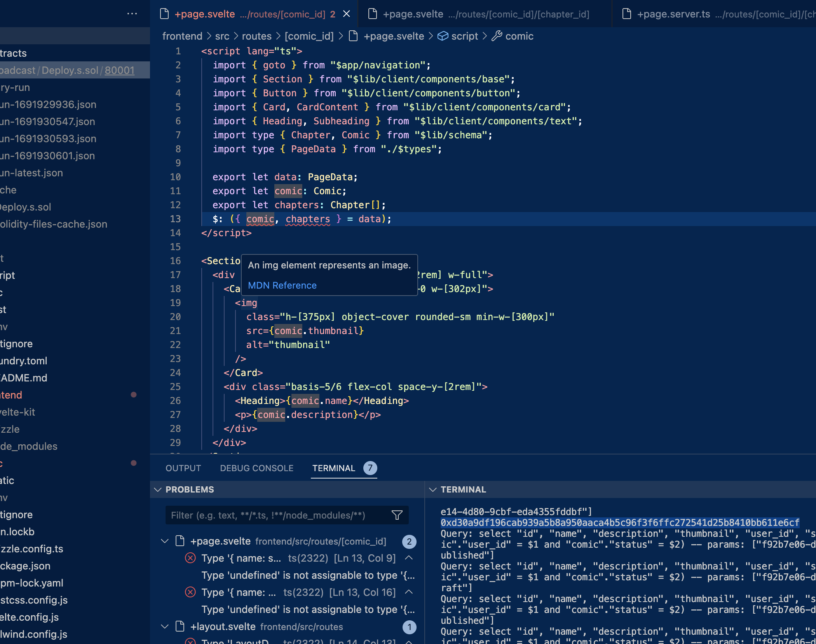Image resolution: width=816 pixels, height=644 pixels.
Task: Open un-1691930547.json in the explorer
Action: [x=47, y=122]
